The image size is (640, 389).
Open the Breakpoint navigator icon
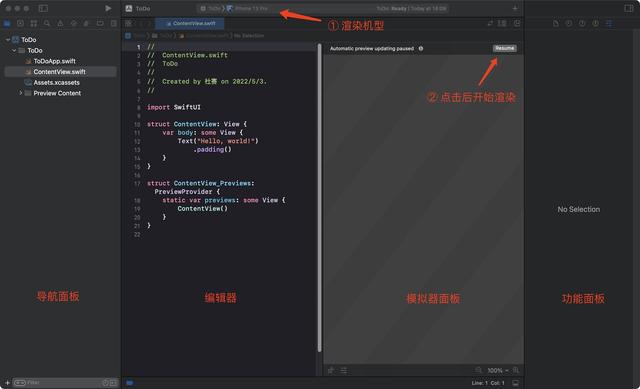coord(100,23)
